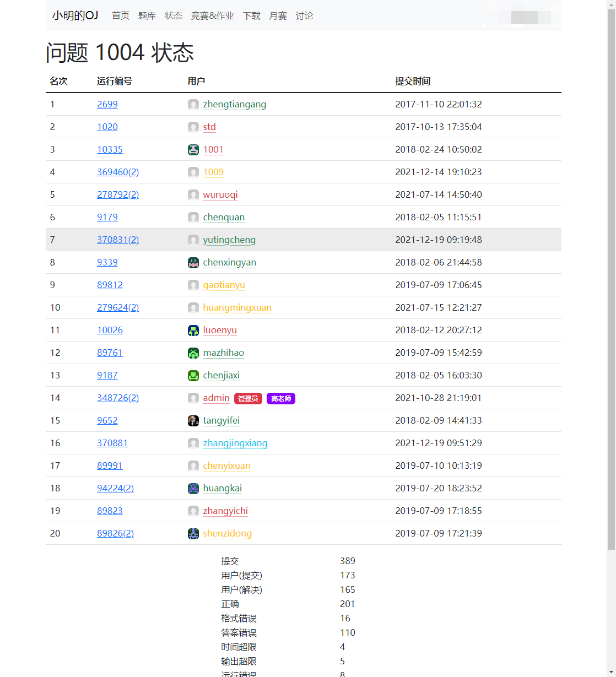The width and height of the screenshot is (616, 677).
Task: Click chenjiaxi's green avatar icon
Action: tap(193, 376)
